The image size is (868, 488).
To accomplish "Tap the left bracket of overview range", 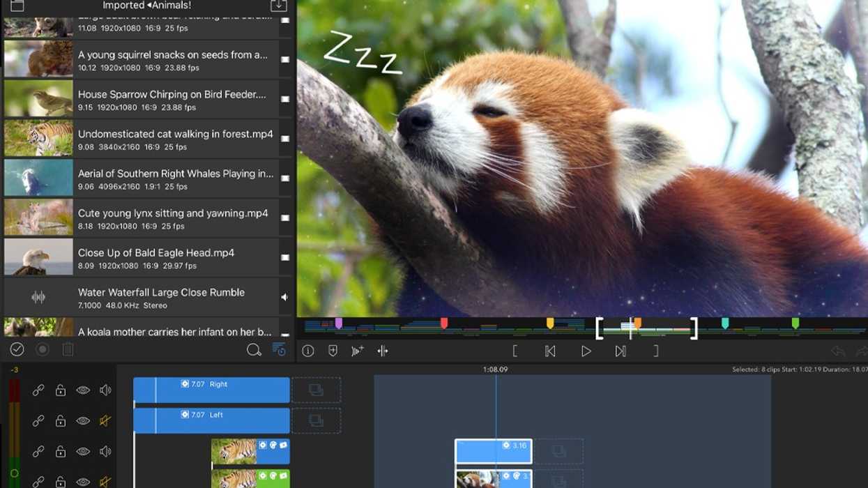I will tap(600, 328).
